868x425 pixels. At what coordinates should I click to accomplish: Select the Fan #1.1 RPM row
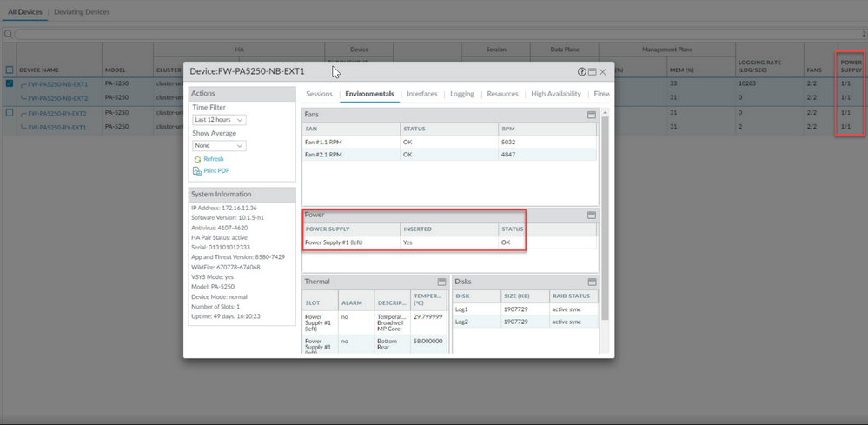449,142
